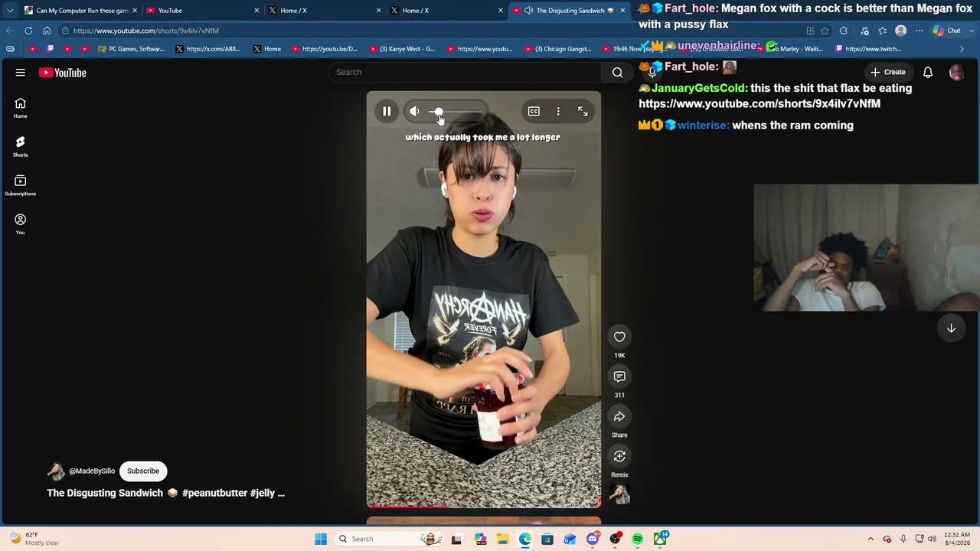This screenshot has height=551, width=980.
Task: Switch to the second Home / X tab
Action: 446,11
